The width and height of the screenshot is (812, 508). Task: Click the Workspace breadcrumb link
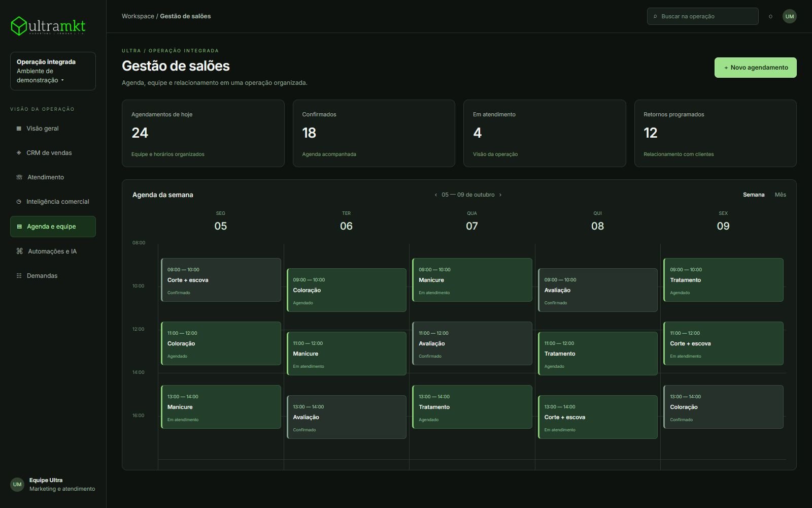point(138,16)
